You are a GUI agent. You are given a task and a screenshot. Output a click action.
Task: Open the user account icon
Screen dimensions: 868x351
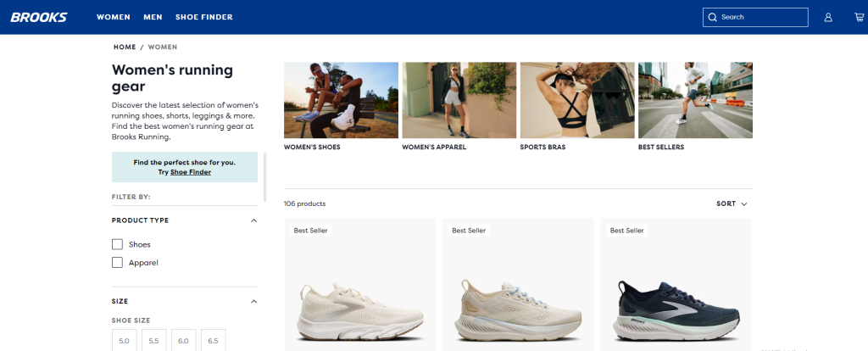click(828, 17)
